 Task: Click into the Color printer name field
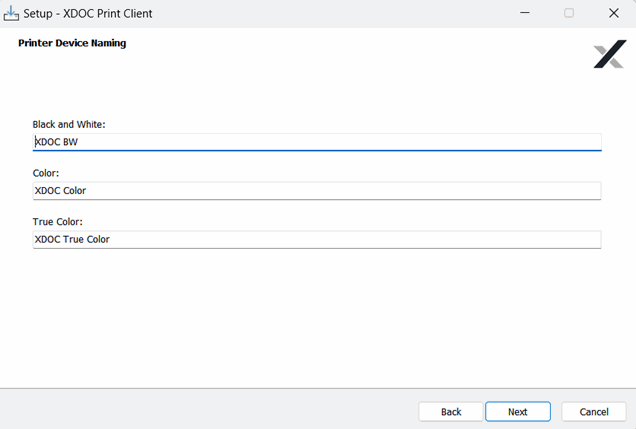tap(316, 190)
